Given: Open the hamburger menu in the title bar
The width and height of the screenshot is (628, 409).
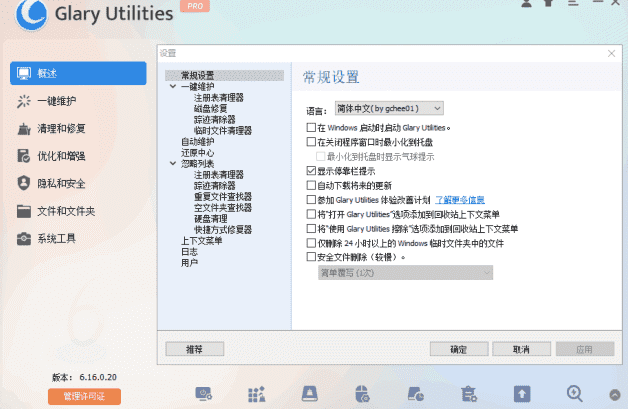Looking at the screenshot, I should 573,3.
